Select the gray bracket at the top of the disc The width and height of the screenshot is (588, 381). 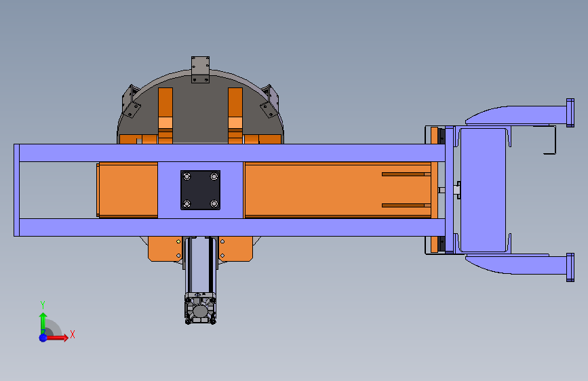click(x=200, y=70)
